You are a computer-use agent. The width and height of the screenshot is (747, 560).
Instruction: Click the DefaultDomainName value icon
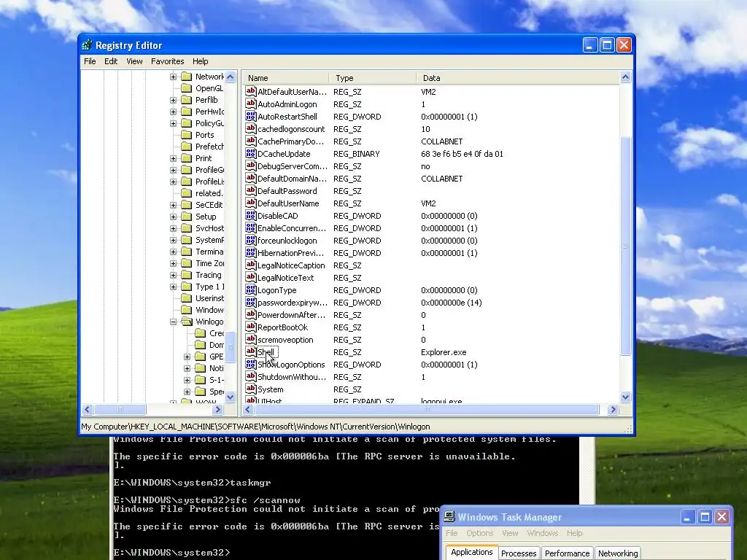pyautogui.click(x=251, y=178)
